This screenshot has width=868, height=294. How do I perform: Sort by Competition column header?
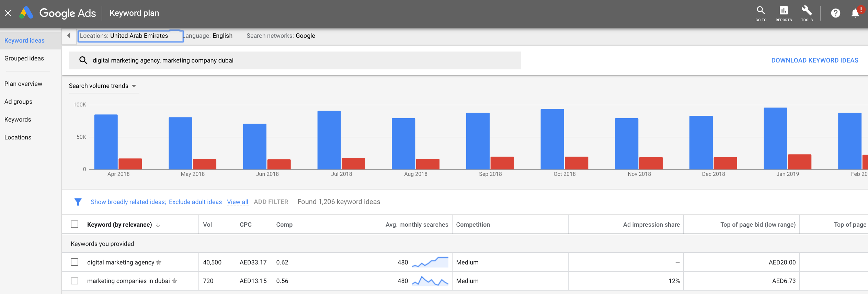pyautogui.click(x=473, y=225)
